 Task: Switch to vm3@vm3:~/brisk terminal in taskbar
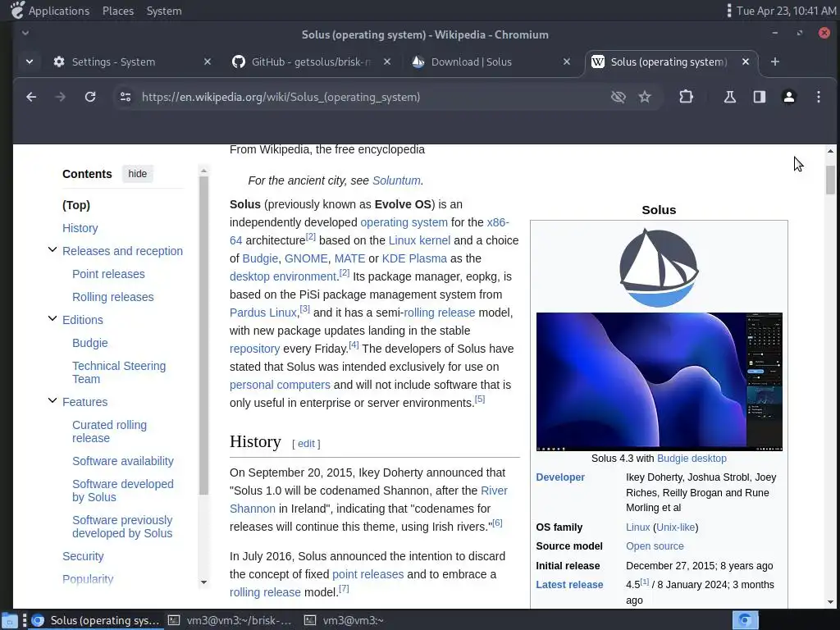coord(231,620)
